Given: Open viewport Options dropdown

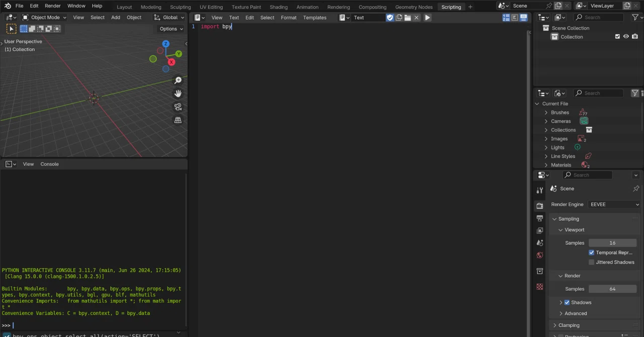Looking at the screenshot, I should [x=171, y=29].
